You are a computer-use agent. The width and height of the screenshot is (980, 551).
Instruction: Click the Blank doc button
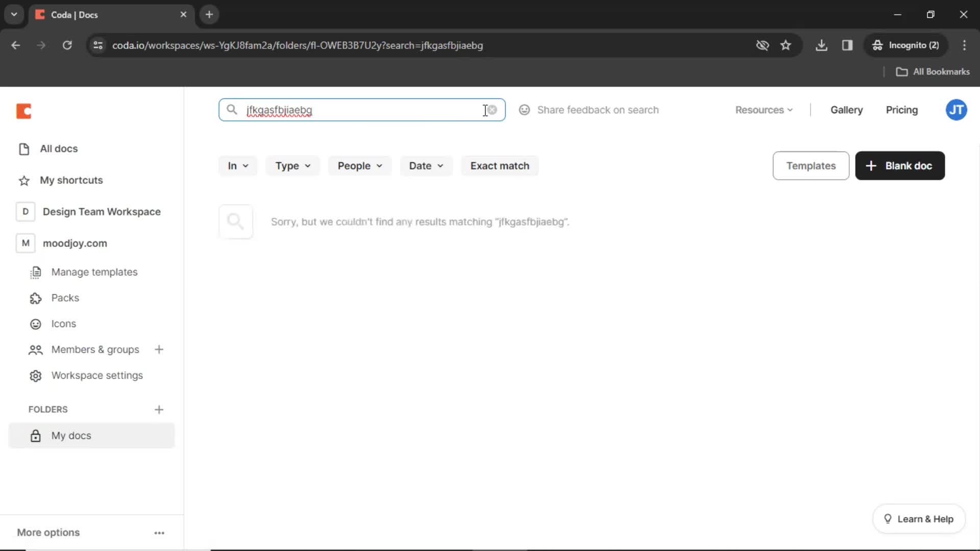pos(900,165)
